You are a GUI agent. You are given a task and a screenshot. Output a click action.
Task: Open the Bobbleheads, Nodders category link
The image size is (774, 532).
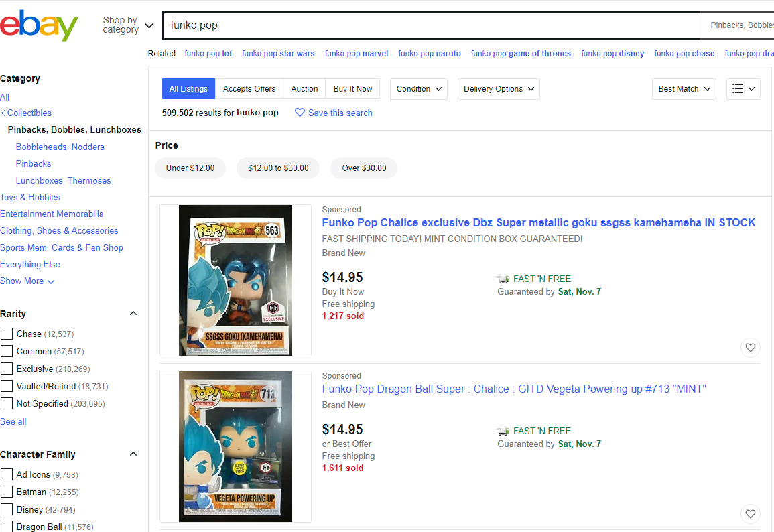[60, 147]
